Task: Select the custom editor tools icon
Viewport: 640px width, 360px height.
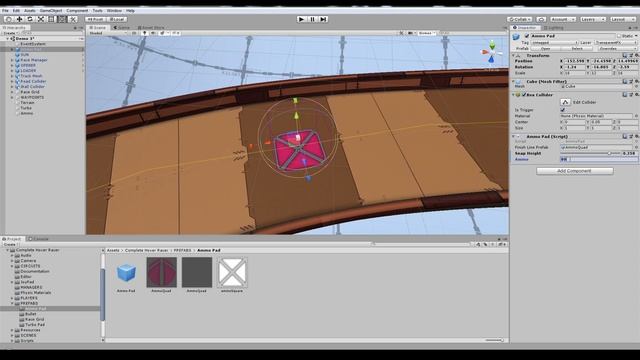Action: [73, 19]
